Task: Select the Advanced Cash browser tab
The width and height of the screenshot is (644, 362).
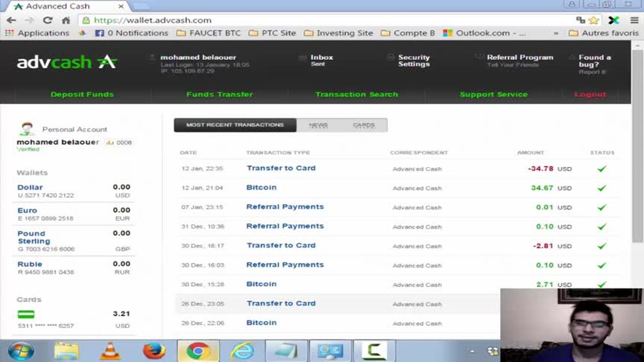Action: point(68,7)
